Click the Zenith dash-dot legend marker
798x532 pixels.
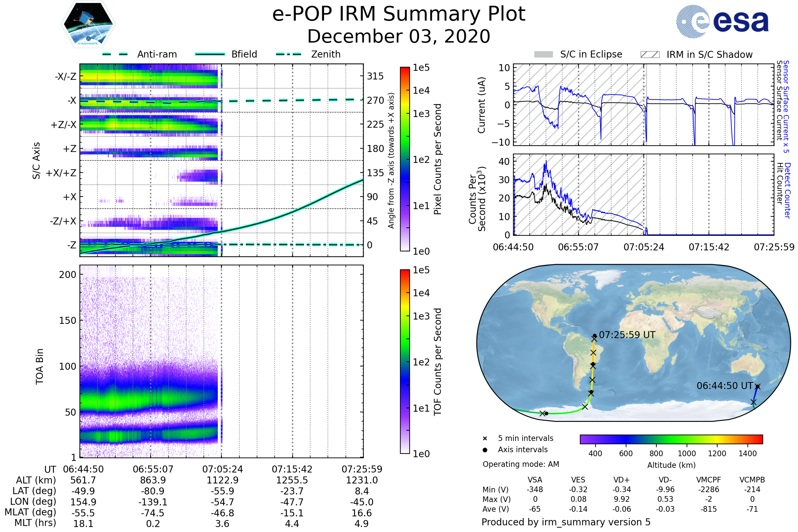click(x=289, y=54)
